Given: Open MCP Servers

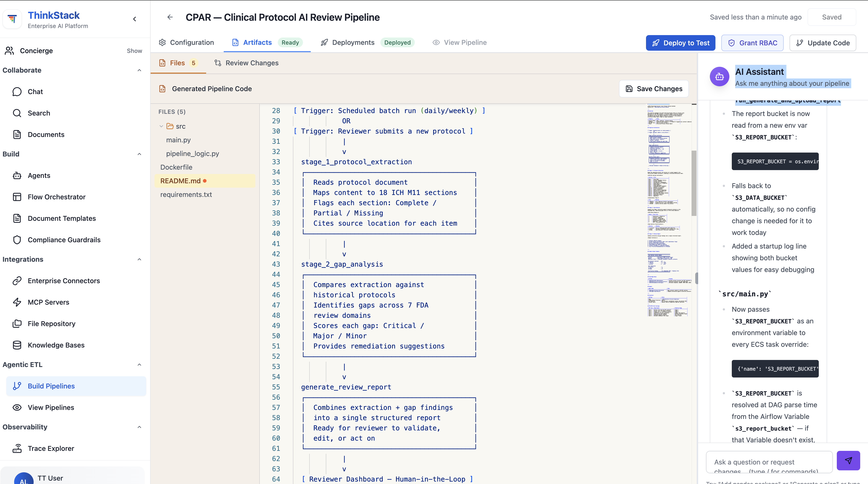Looking at the screenshot, I should [x=48, y=302].
